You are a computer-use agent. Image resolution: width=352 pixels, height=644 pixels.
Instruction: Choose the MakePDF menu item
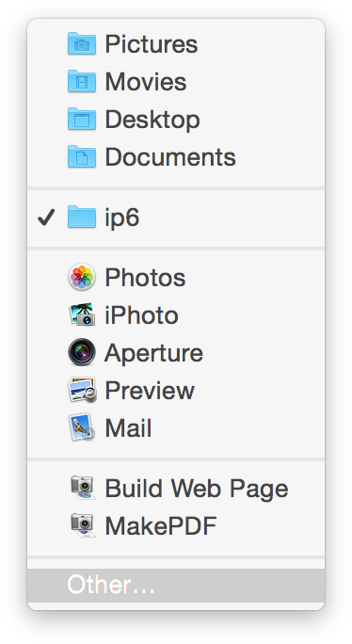pos(176,525)
